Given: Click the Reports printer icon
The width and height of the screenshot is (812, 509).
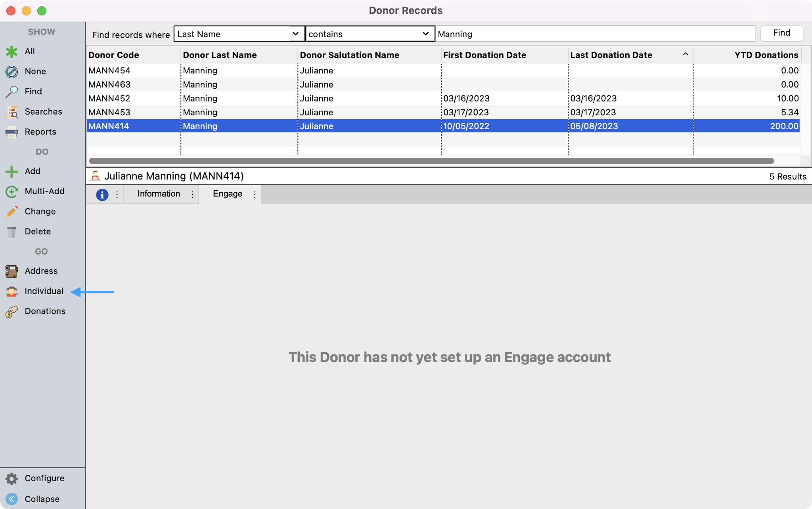Looking at the screenshot, I should (x=11, y=132).
